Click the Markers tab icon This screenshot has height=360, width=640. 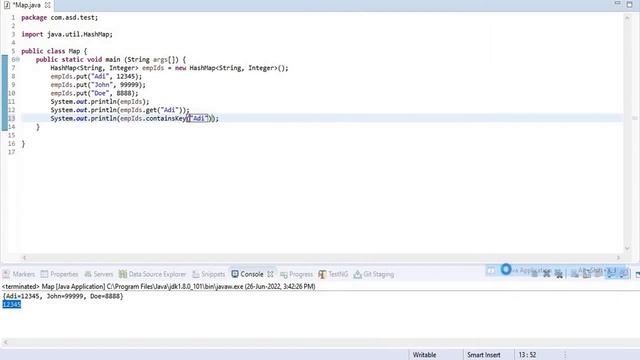pos(6,274)
